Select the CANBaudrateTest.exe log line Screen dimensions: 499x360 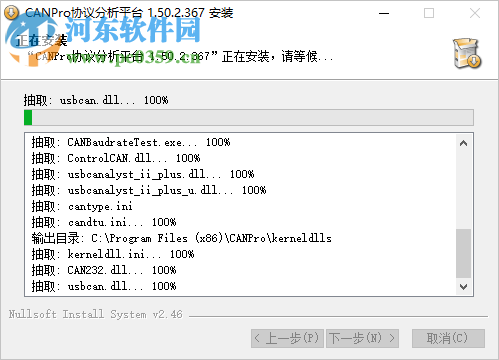[131, 142]
